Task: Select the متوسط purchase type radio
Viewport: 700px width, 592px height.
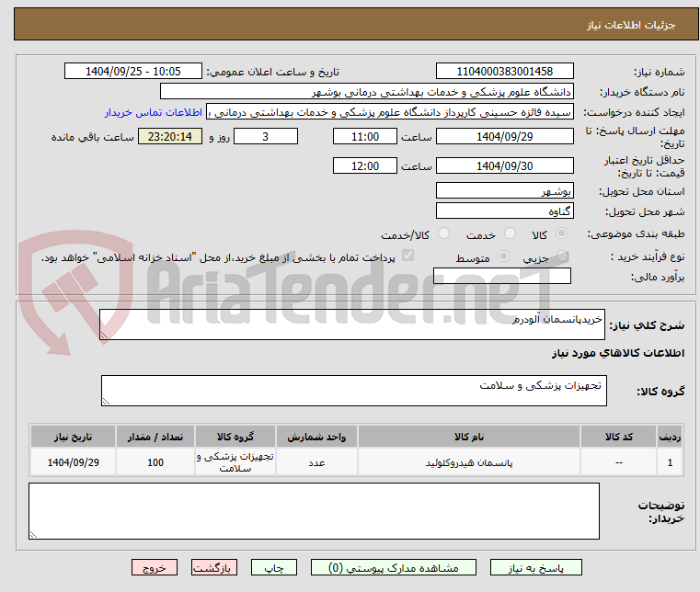Action: pos(503,256)
